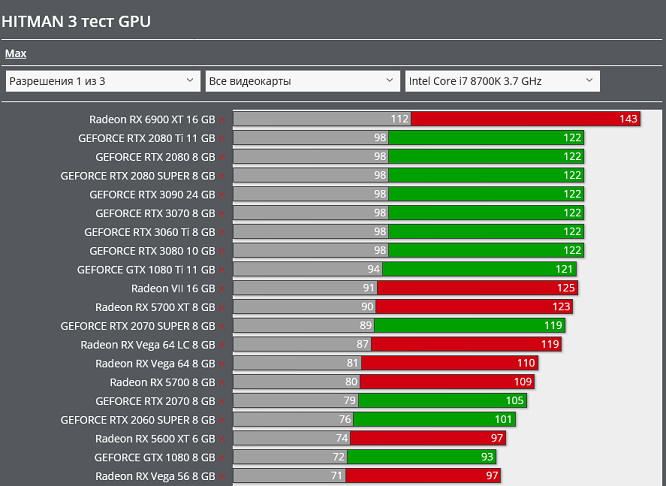
Task: Click the red 143 bar for RX 6900 XT
Action: tap(525, 119)
